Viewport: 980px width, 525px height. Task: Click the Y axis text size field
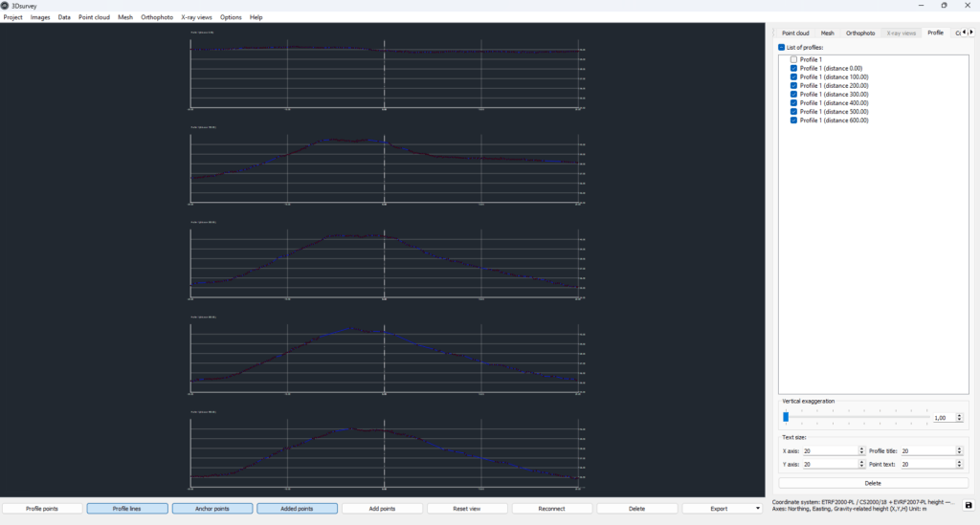[830, 464]
